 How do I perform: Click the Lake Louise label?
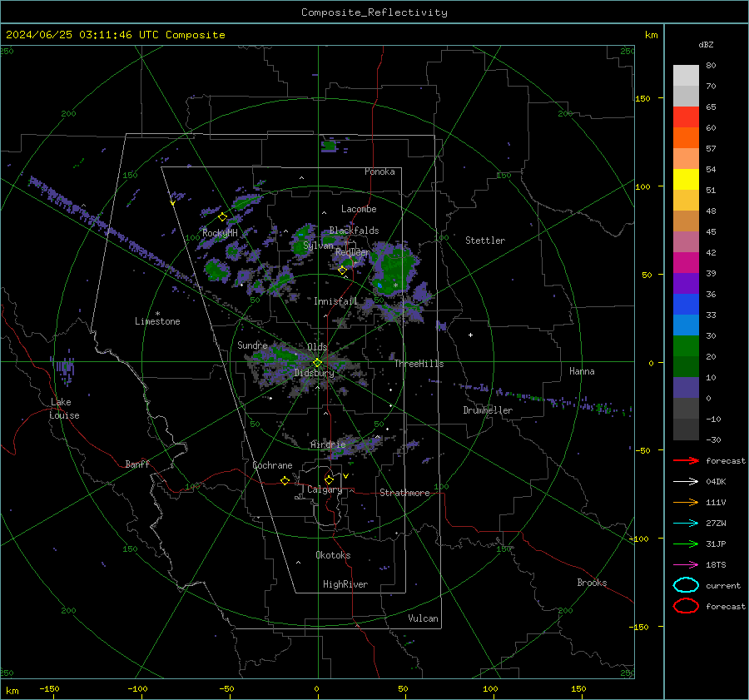[x=64, y=409]
